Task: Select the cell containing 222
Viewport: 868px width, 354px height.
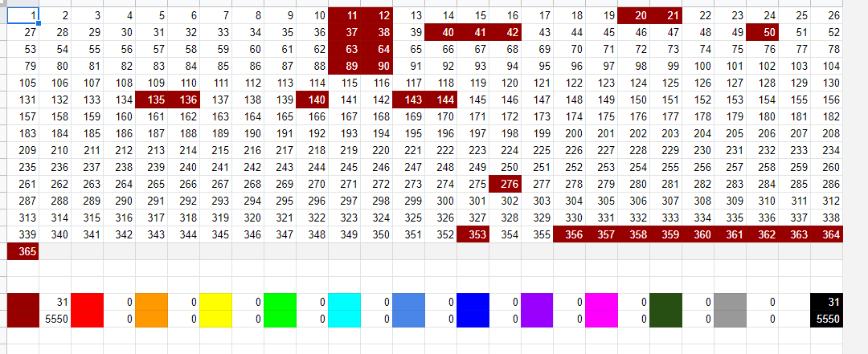Action: point(440,150)
